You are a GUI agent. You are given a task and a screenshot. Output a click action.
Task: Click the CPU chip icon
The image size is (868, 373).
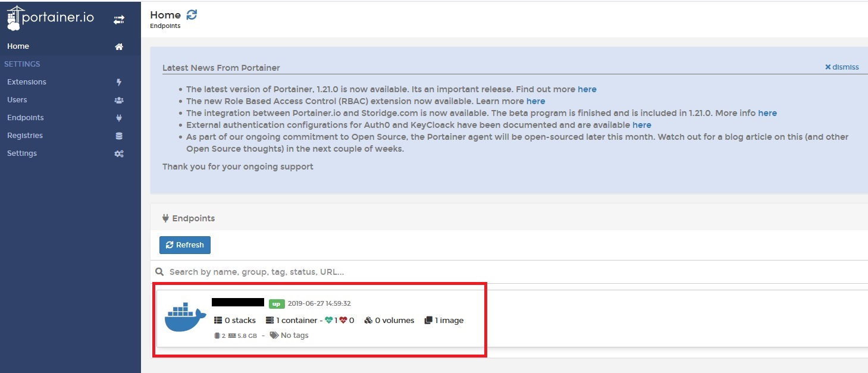[x=217, y=336]
